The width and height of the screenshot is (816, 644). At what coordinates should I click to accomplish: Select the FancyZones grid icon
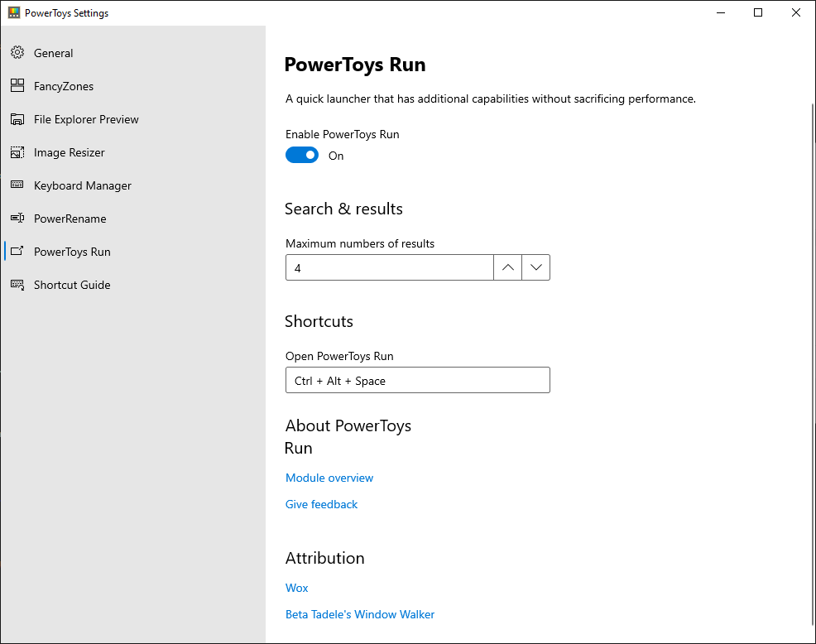pyautogui.click(x=17, y=86)
